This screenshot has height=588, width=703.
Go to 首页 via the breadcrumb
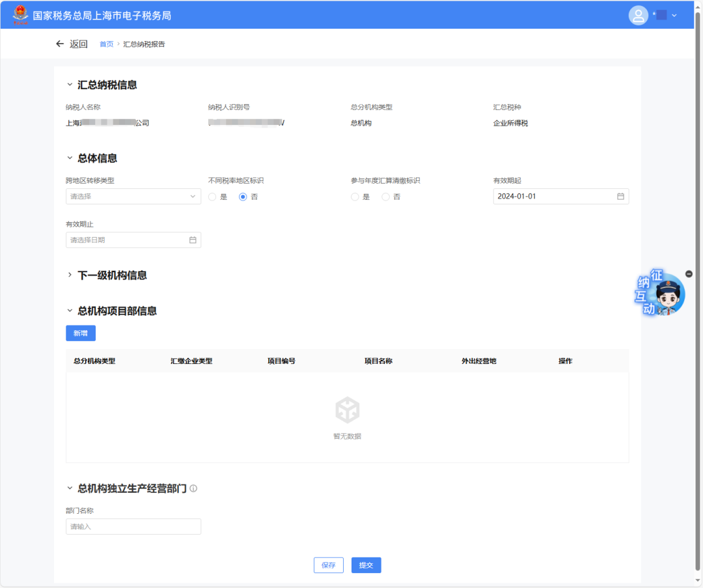coord(106,44)
